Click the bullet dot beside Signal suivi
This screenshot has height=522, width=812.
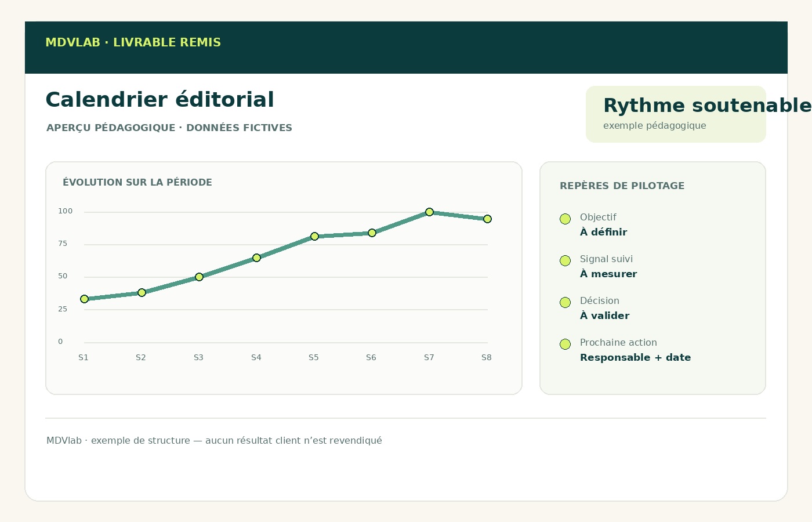[565, 260]
